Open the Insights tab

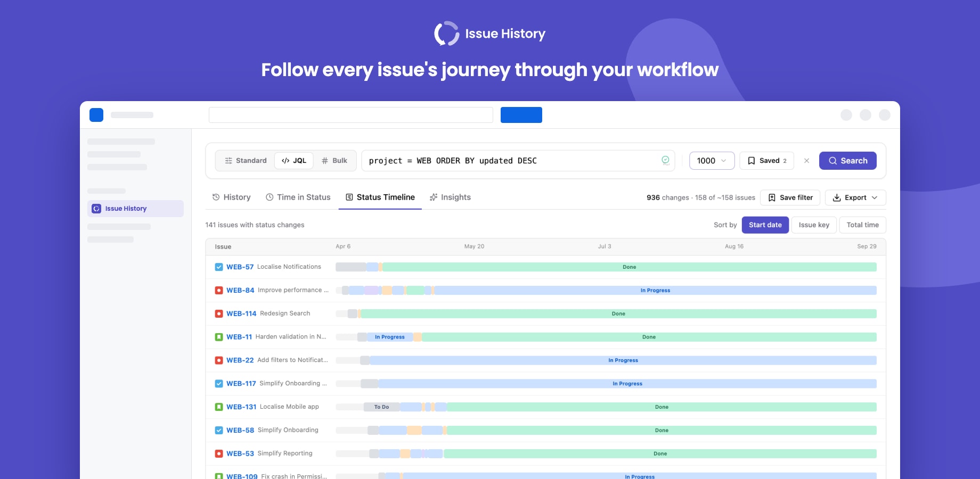[451, 197]
